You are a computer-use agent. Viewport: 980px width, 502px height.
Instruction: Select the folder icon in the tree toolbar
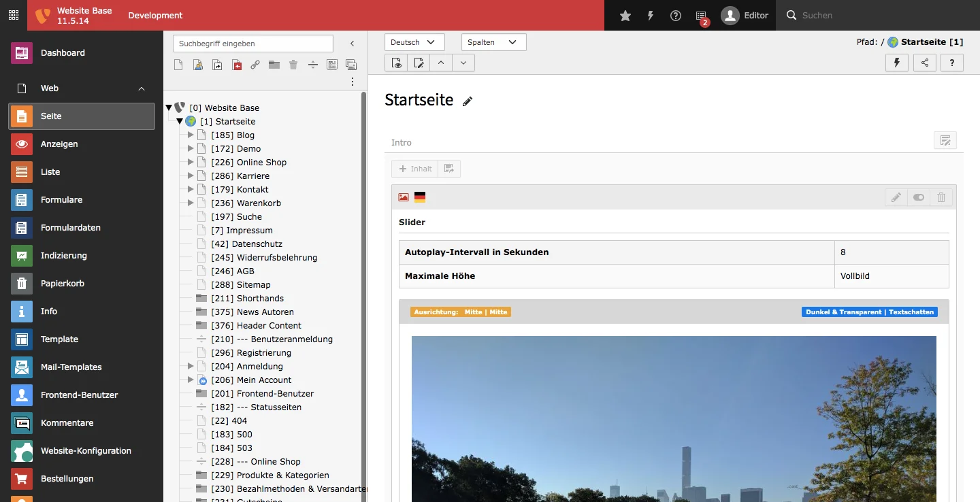point(274,65)
